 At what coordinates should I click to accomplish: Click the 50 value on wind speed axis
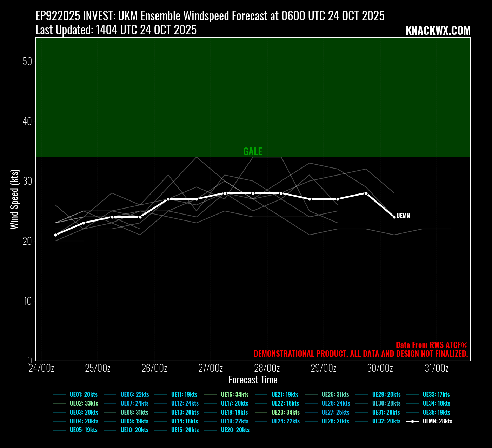click(x=27, y=61)
